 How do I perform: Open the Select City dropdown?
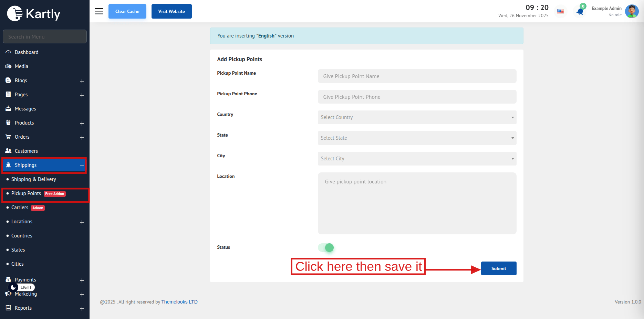417,159
